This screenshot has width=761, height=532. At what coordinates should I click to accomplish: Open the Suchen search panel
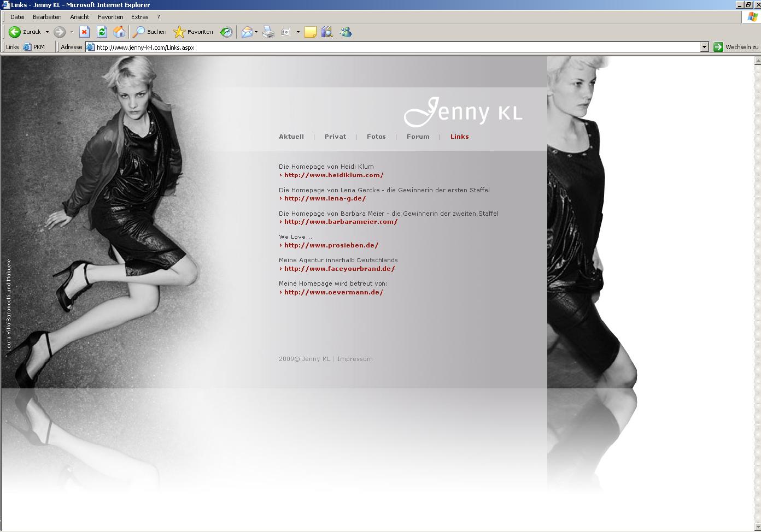coord(150,32)
